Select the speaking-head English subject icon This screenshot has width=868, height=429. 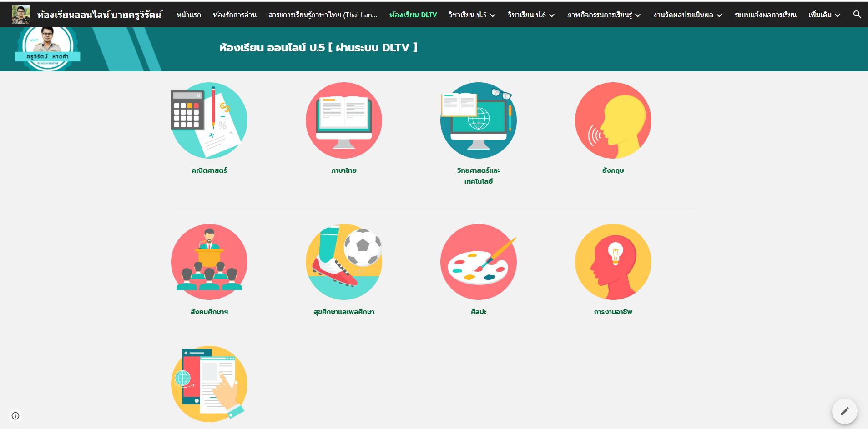[x=613, y=120]
